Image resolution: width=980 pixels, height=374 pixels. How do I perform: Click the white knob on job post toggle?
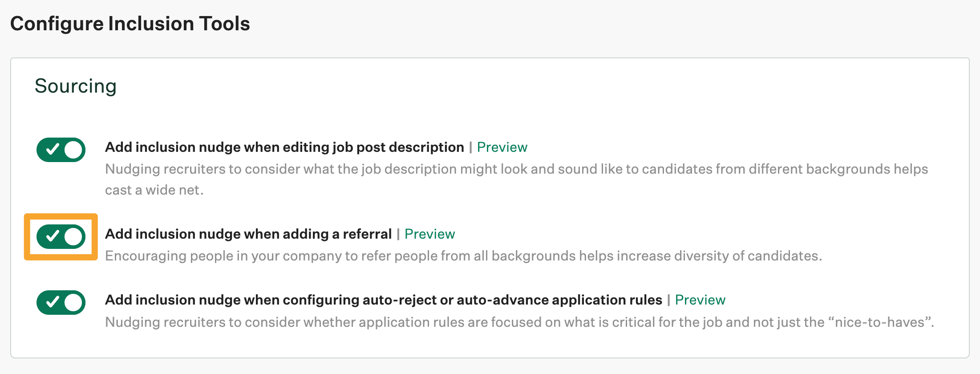tap(73, 150)
